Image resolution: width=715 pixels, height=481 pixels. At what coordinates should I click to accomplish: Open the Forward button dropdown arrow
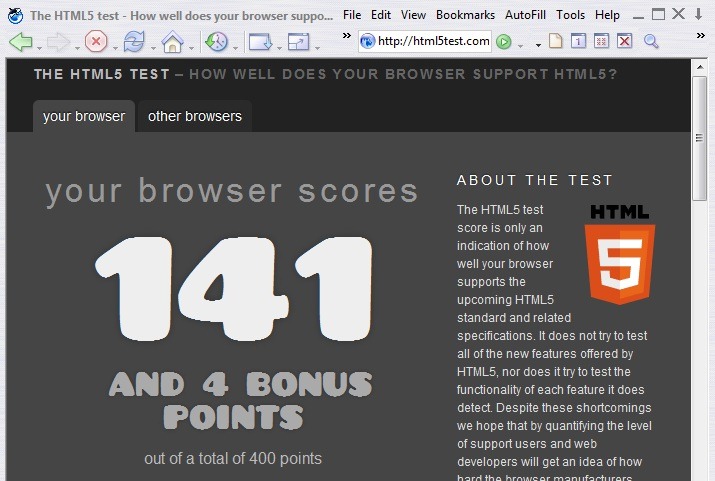(78, 47)
